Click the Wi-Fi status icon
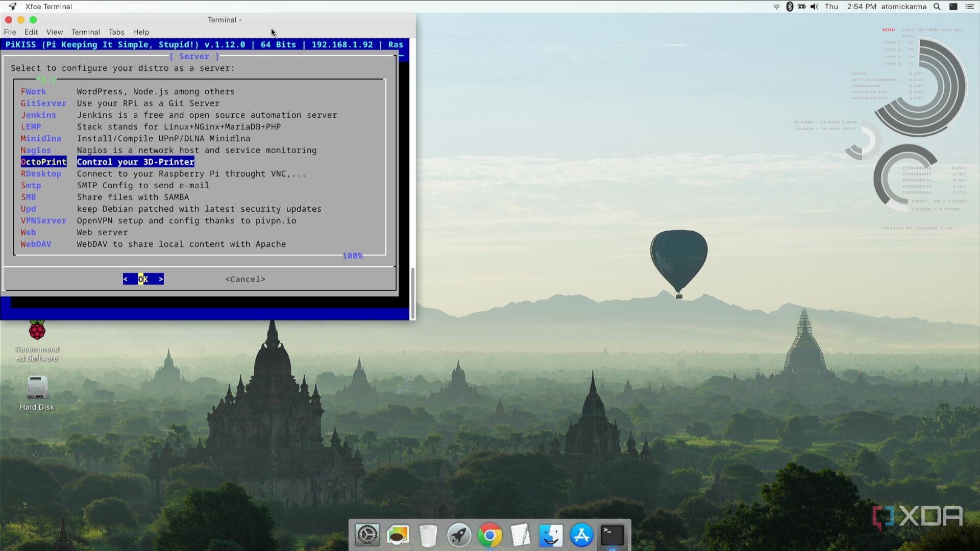 click(x=776, y=7)
